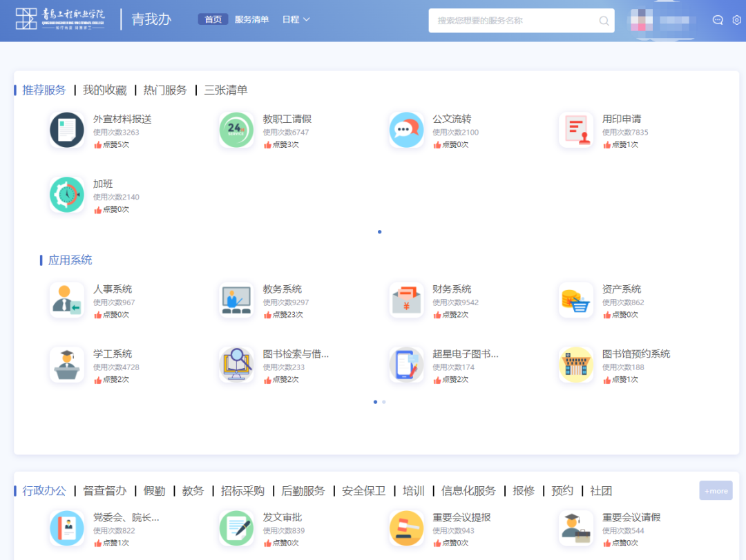Click the 教务系统 icon

click(236, 299)
